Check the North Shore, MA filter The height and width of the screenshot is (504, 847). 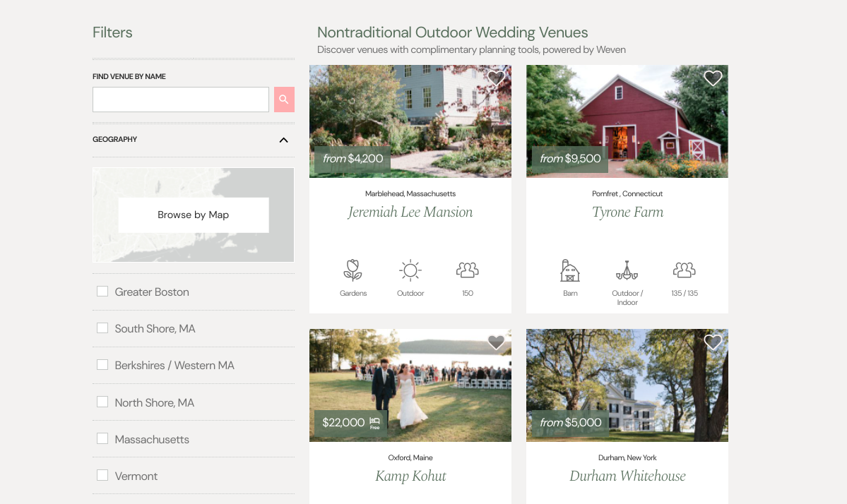(102, 402)
